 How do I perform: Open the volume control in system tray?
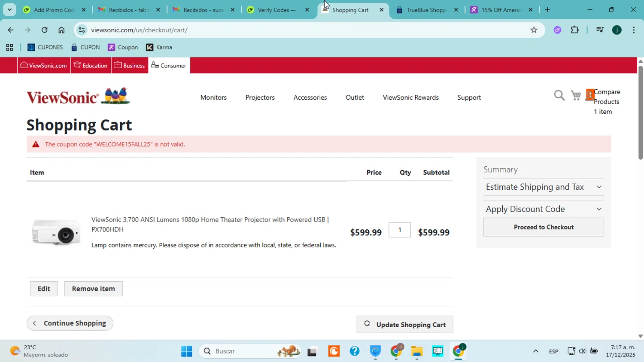pos(582,351)
